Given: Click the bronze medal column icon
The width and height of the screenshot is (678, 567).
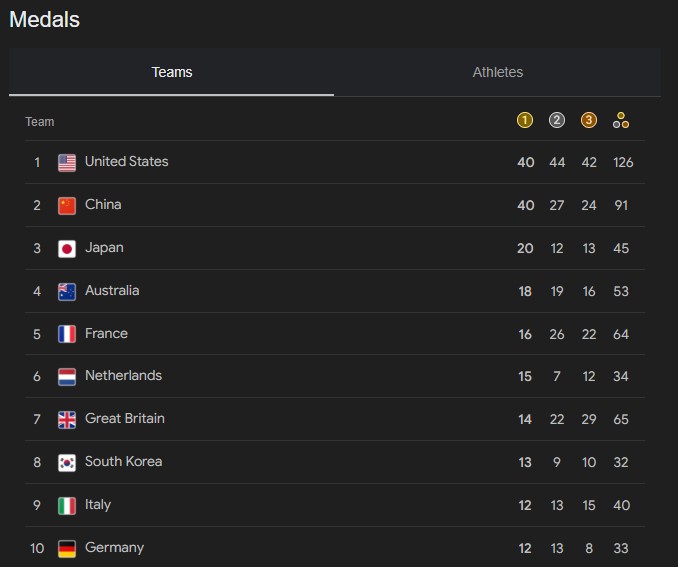Looking at the screenshot, I should pos(588,120).
